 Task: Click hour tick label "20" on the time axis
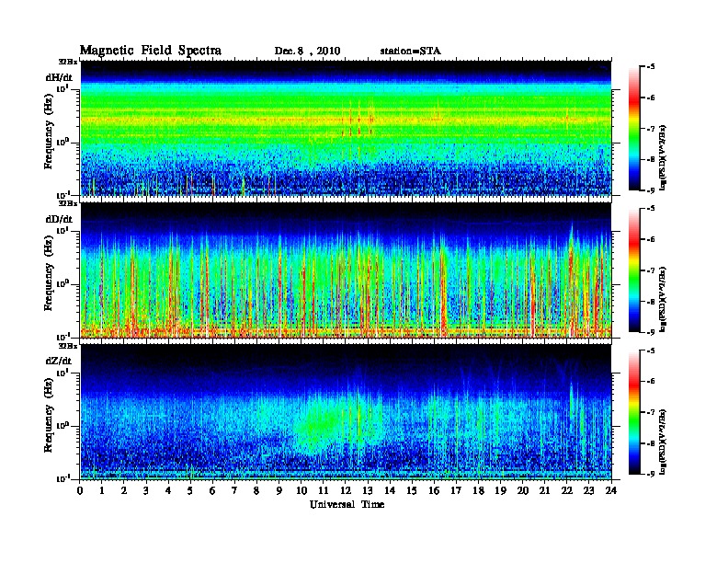pos(523,491)
